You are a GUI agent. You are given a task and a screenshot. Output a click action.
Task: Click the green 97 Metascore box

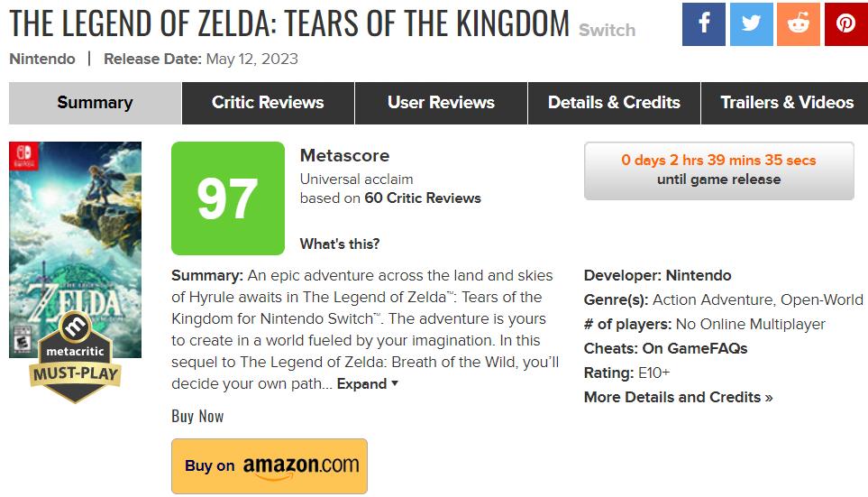click(x=228, y=198)
